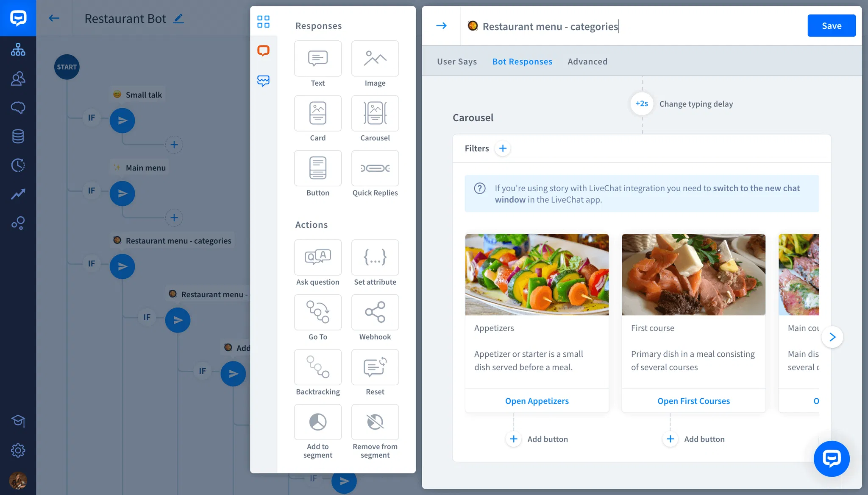Select the Set attribute action

(375, 257)
